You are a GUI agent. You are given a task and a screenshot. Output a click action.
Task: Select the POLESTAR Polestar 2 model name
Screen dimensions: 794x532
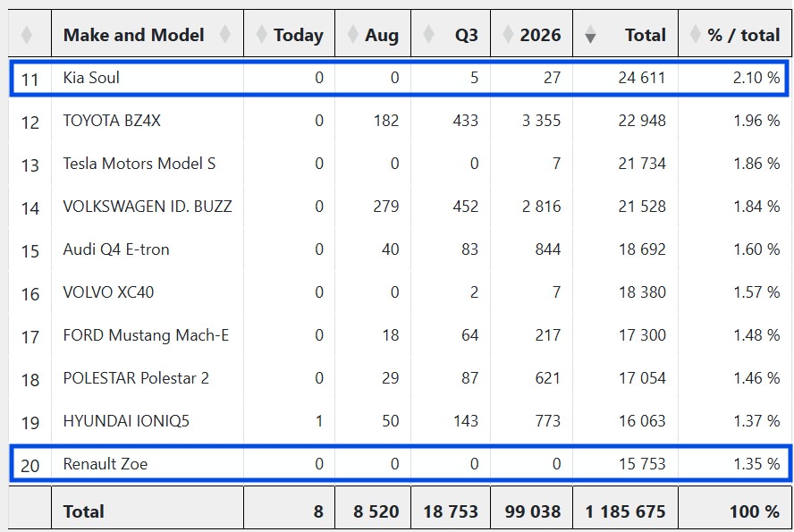(136, 378)
